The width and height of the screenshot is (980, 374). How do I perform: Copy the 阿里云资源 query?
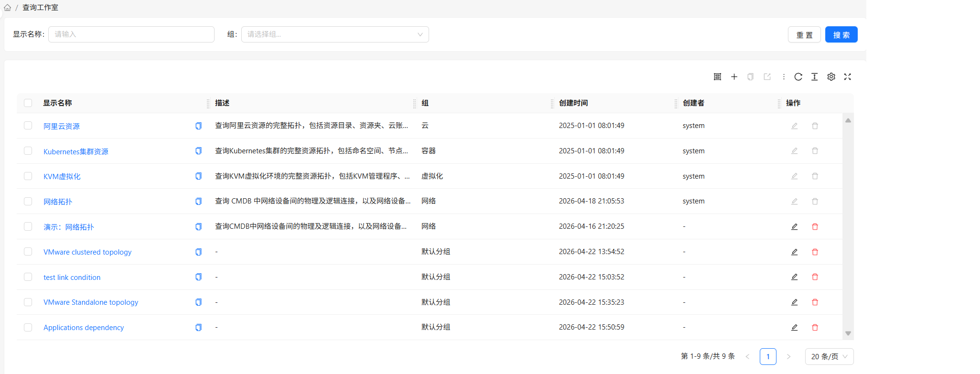(198, 126)
